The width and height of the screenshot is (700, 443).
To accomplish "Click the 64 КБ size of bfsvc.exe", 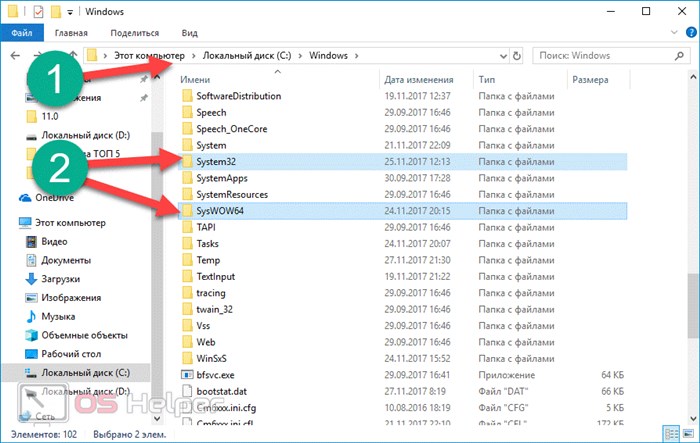I will [612, 375].
